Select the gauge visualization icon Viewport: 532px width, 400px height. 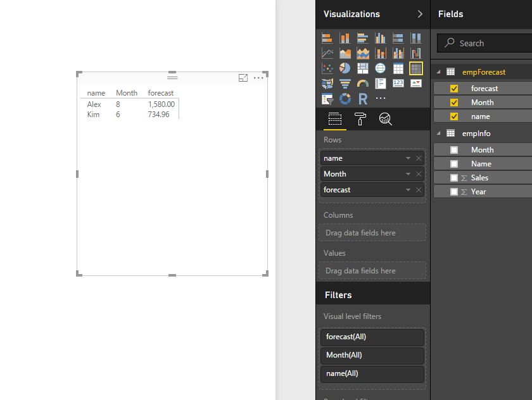click(363, 84)
